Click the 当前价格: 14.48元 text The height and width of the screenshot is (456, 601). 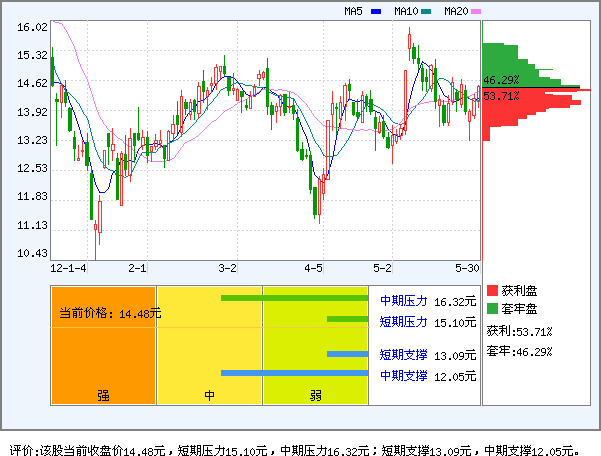pyautogui.click(x=110, y=313)
